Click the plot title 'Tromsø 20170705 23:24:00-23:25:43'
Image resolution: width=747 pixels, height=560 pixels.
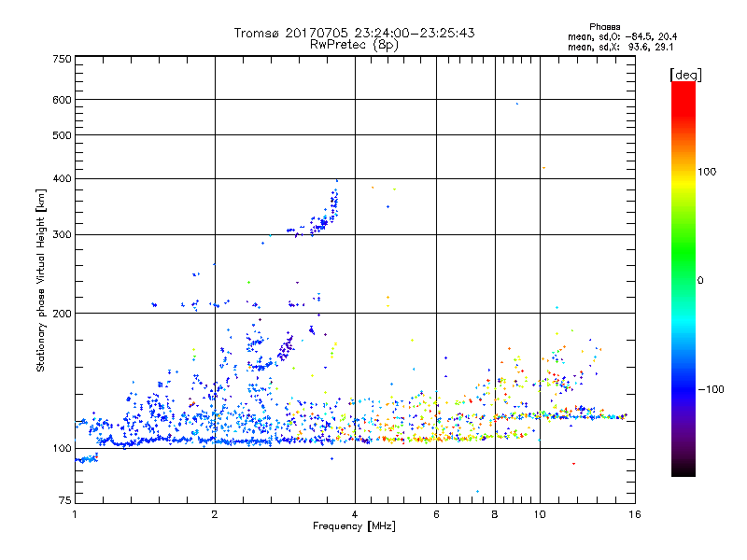click(354, 33)
